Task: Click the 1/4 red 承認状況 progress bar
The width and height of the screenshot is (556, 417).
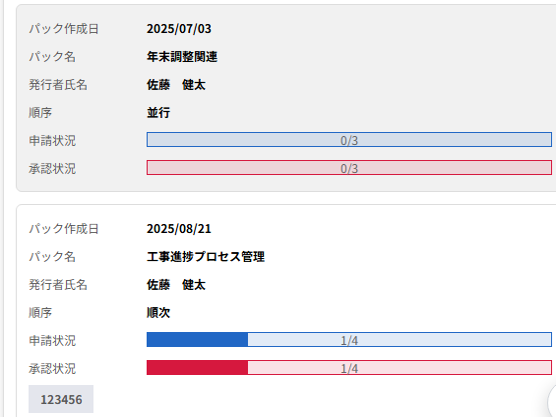Action: pos(349,368)
